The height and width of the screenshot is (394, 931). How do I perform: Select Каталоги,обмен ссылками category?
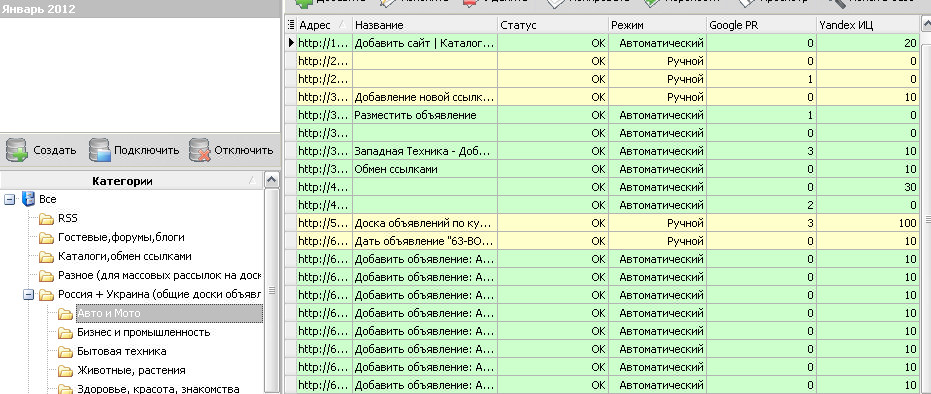coord(125,256)
